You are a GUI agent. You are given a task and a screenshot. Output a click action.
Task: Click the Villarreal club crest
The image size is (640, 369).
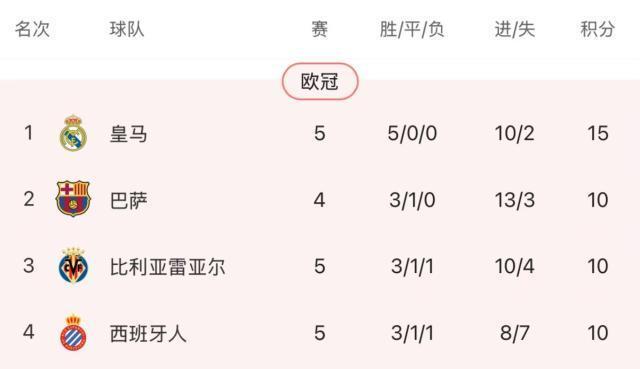(73, 266)
